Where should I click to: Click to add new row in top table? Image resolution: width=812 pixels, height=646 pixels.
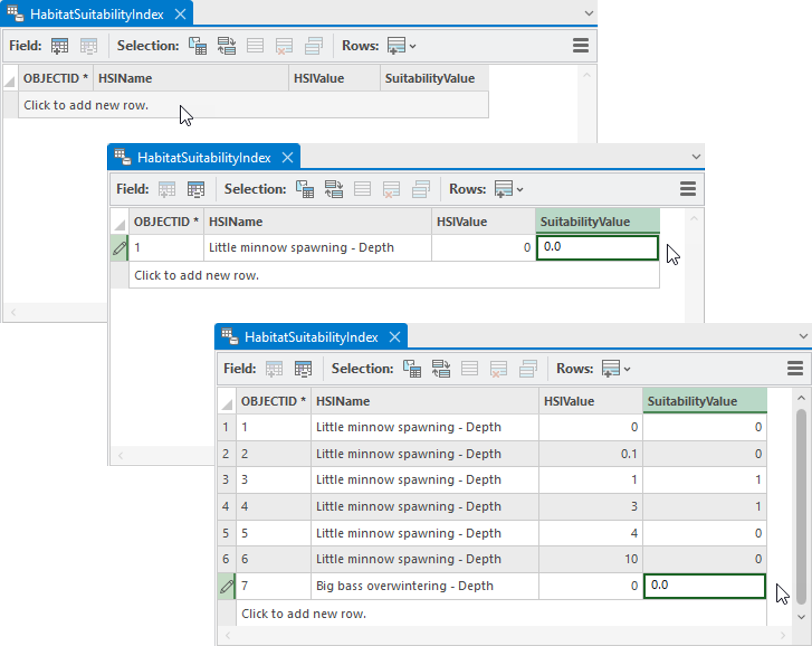point(86,105)
